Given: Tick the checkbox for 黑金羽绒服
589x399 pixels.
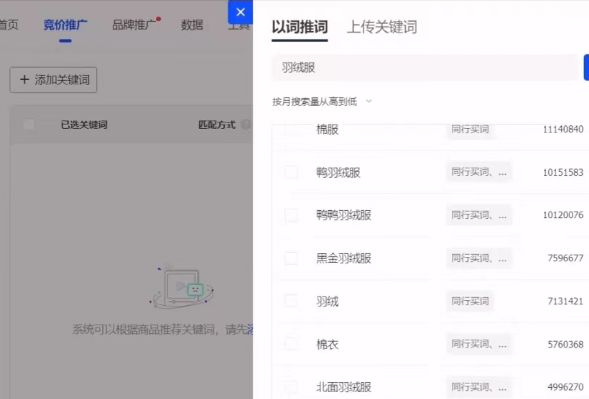Looking at the screenshot, I should [291, 258].
